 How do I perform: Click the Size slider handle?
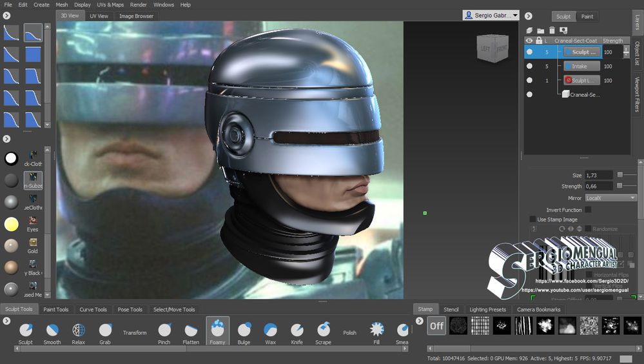click(x=620, y=175)
